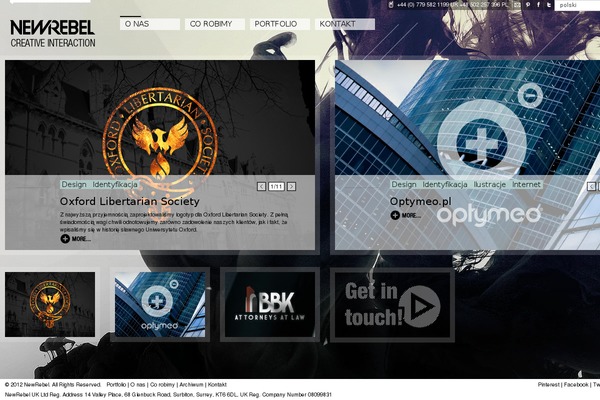
Task: Click the phone icon beside the phone number
Action: click(390, 5)
